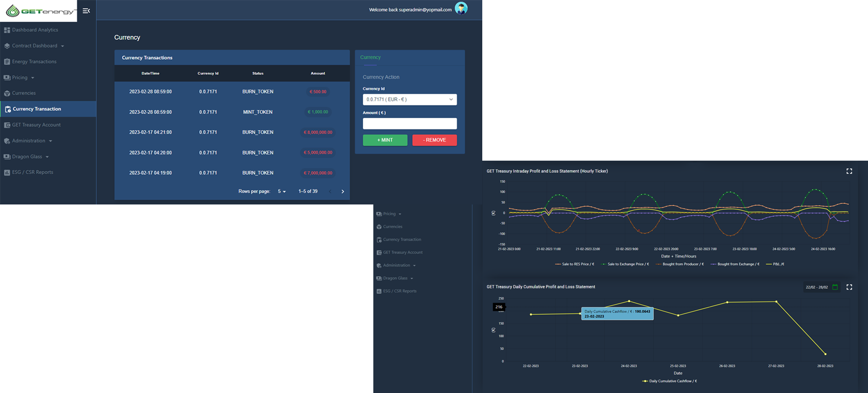Screen dimensions: 868x393
Task: Expand the Pricing caret in the Currency page sidebar
Action: point(33,78)
